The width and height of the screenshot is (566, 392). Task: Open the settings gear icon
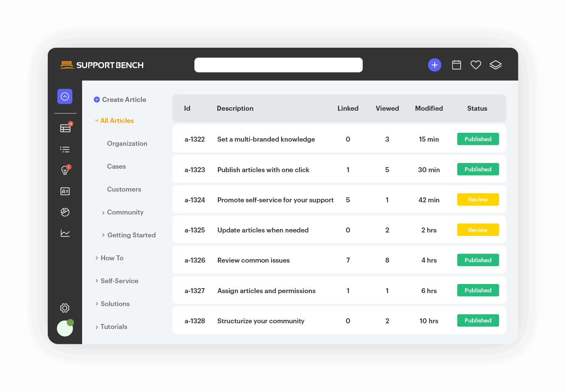[x=65, y=308]
